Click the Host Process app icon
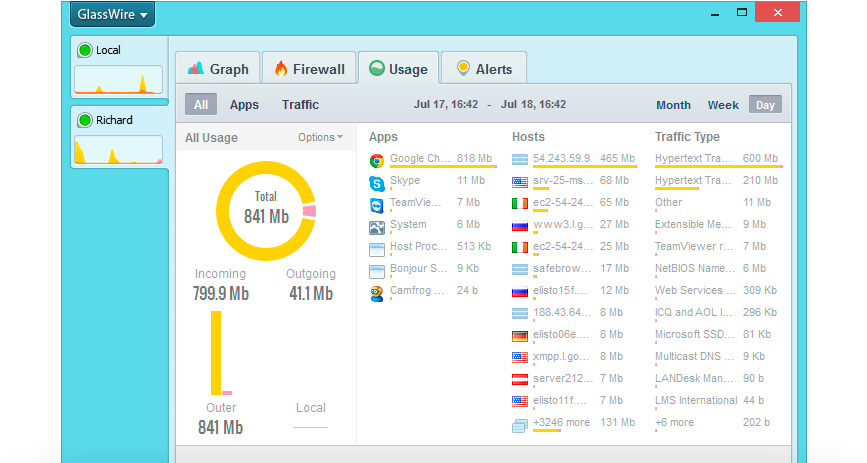867x463 pixels. 377,249
